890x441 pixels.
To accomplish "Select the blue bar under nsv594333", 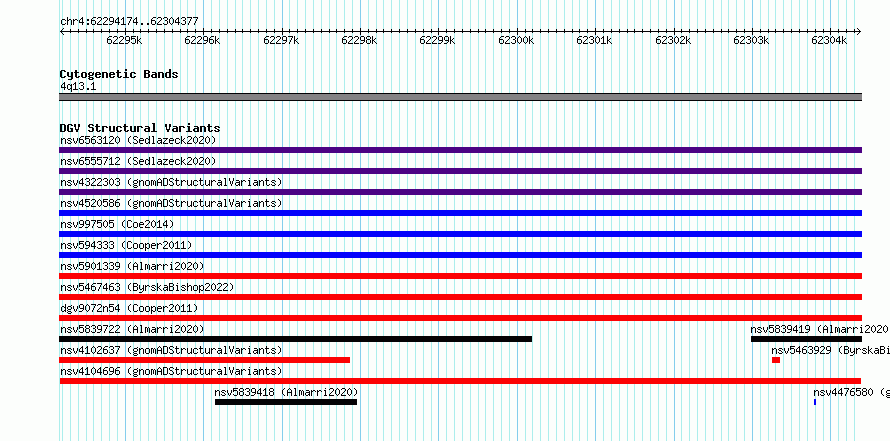I will [460, 255].
